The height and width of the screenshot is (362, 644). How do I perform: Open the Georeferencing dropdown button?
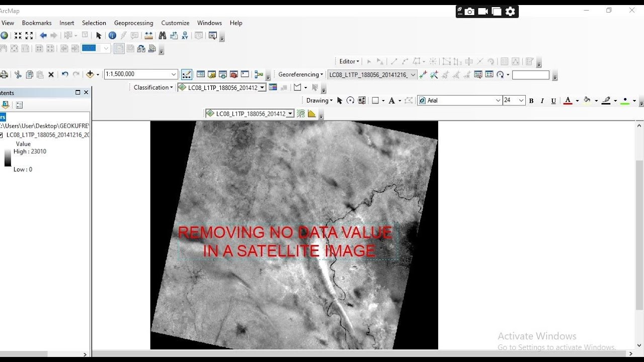coord(300,74)
